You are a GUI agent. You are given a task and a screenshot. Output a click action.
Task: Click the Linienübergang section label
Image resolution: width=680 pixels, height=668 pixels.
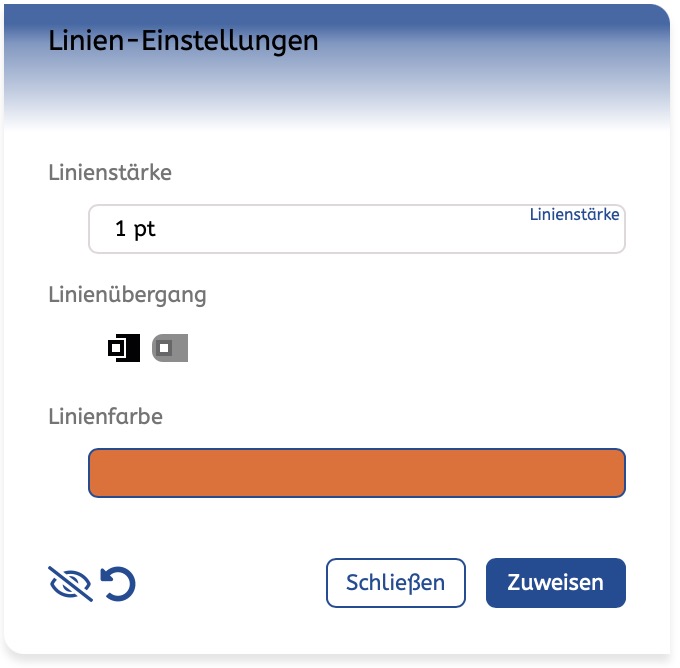pos(127,294)
